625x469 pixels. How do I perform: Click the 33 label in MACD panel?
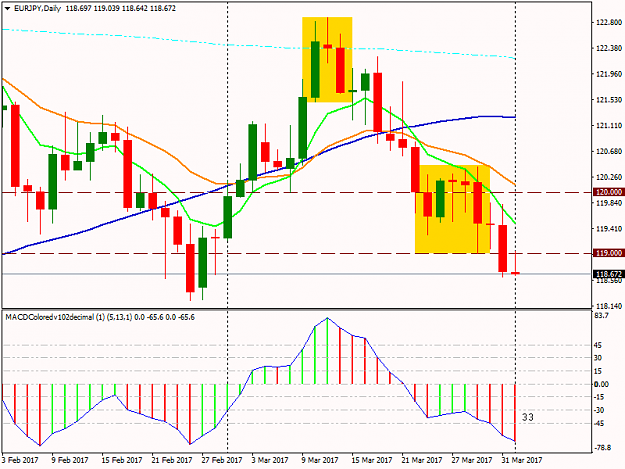(x=527, y=417)
